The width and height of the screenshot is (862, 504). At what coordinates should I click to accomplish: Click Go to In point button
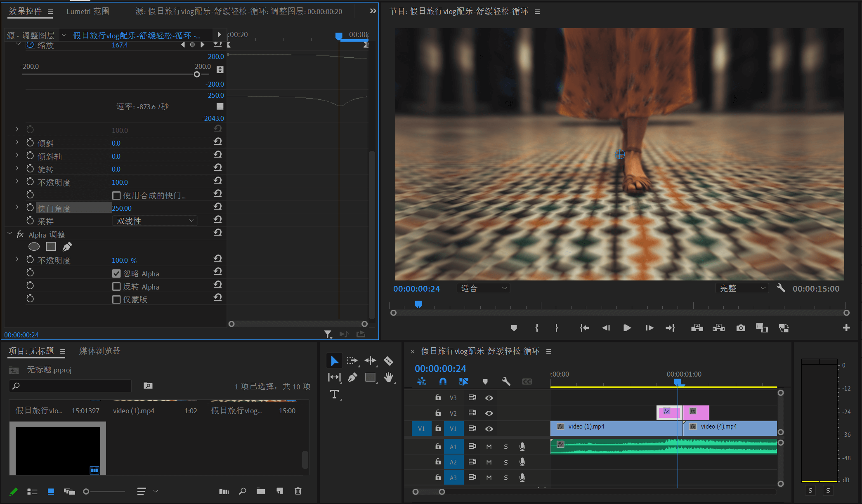pos(584,328)
